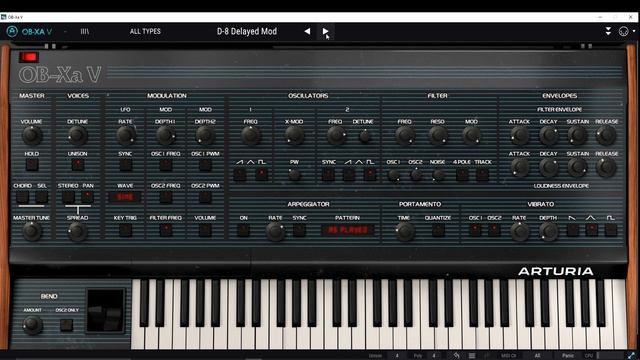640x360 pixels.
Task: Toggle oscillator 2 SYNC button
Action: (x=328, y=174)
